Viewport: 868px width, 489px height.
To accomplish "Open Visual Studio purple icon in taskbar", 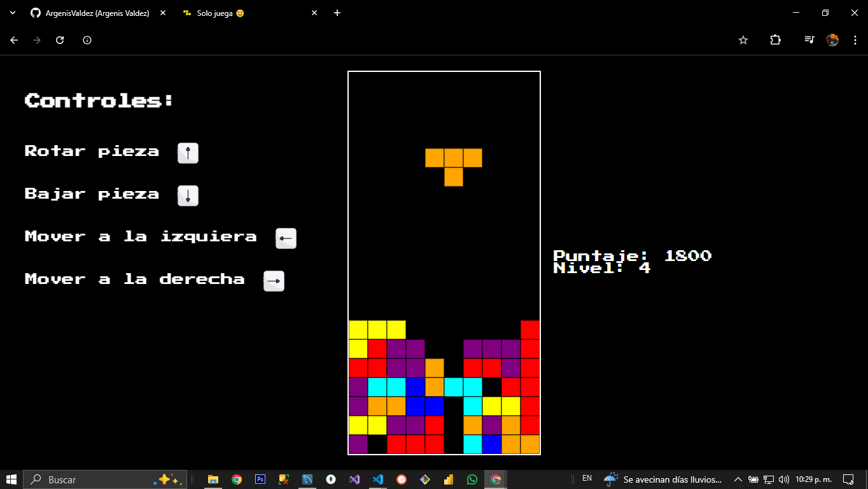I will (354, 479).
